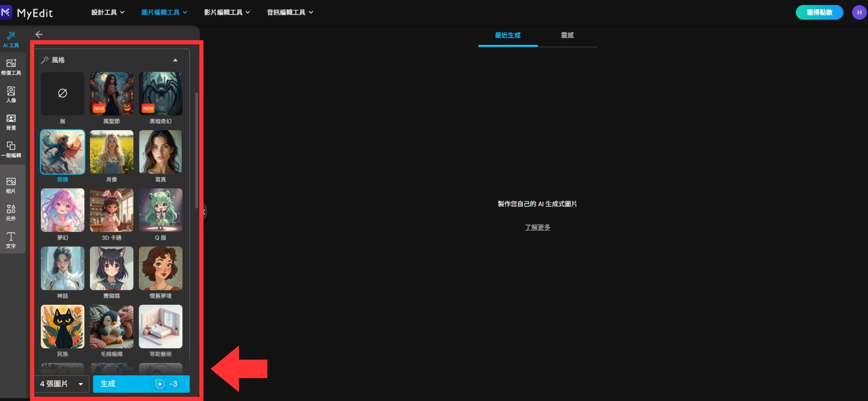Choose the 民族 style thumbnail
Viewport: 868px width, 401px height.
62,326
